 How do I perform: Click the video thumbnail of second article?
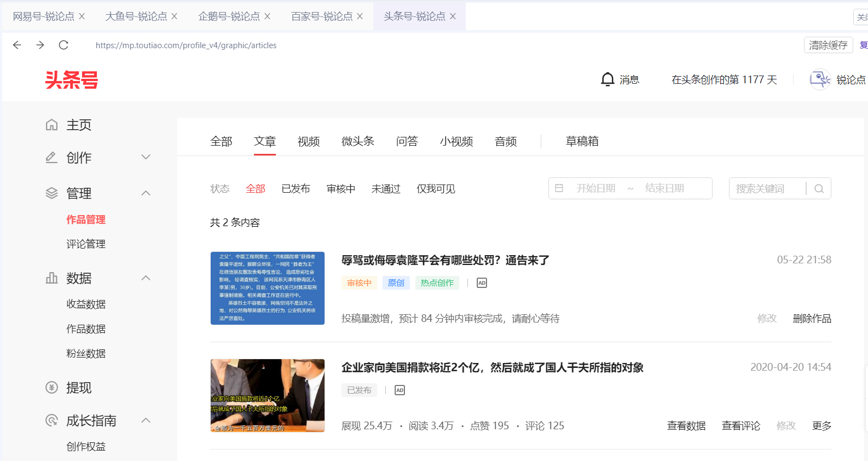pos(268,395)
